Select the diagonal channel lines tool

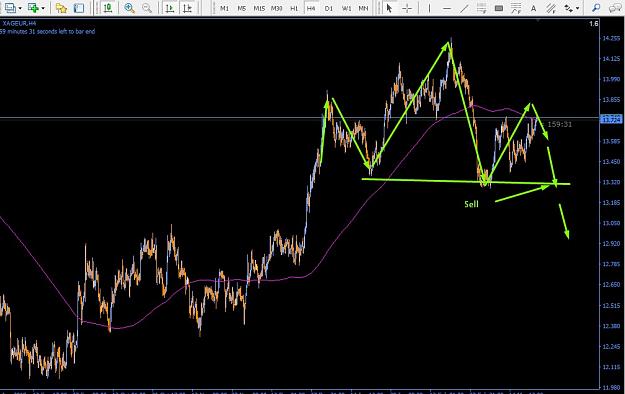pos(551,8)
